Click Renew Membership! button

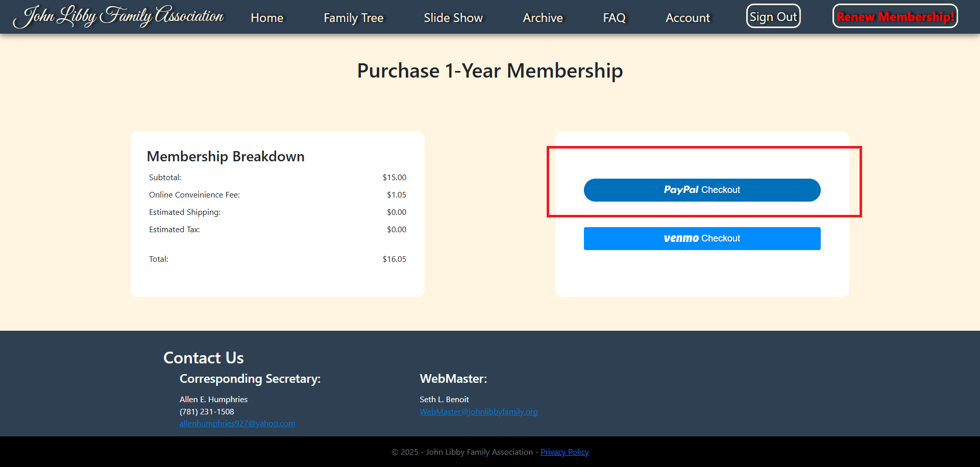click(895, 16)
